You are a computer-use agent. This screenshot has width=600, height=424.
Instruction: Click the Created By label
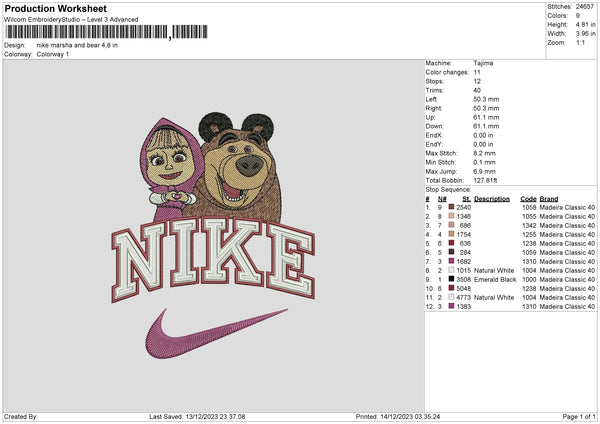[21, 416]
